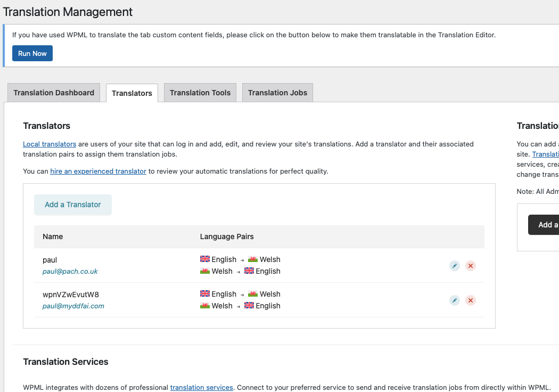Viewport: 559px width, 392px height.
Task: Remove translator paul with red X
Action: (x=471, y=266)
